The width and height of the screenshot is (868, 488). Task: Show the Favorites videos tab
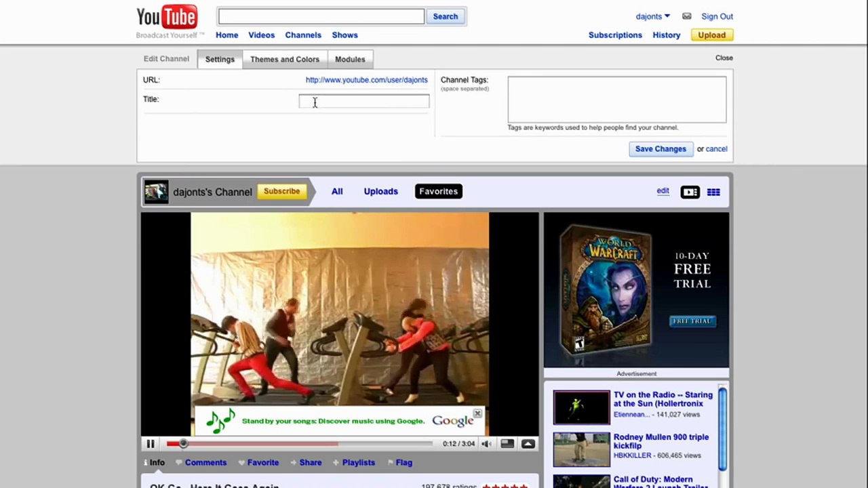point(439,192)
